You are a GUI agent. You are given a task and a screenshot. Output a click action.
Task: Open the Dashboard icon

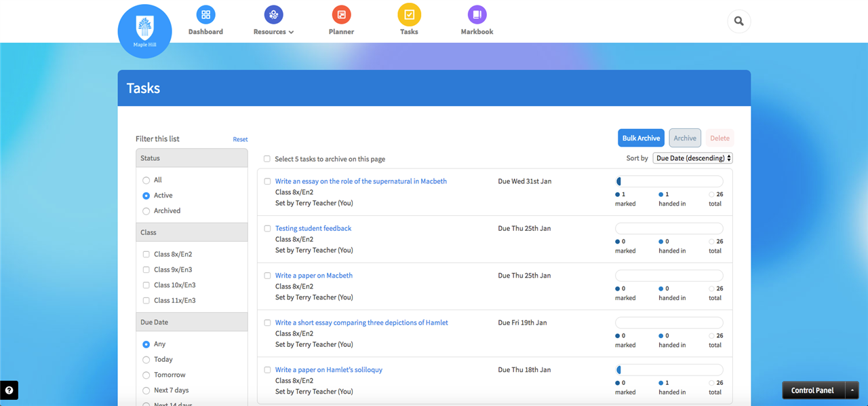[205, 14]
